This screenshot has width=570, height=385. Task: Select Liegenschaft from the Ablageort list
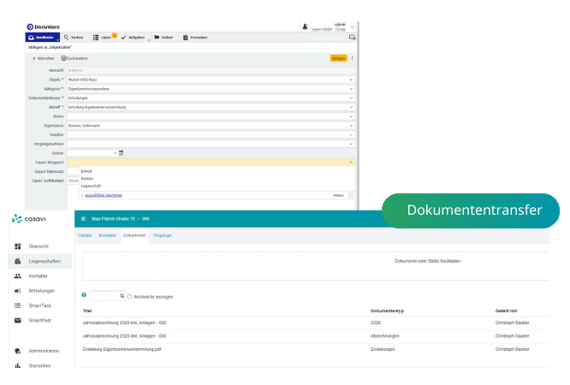click(x=91, y=186)
